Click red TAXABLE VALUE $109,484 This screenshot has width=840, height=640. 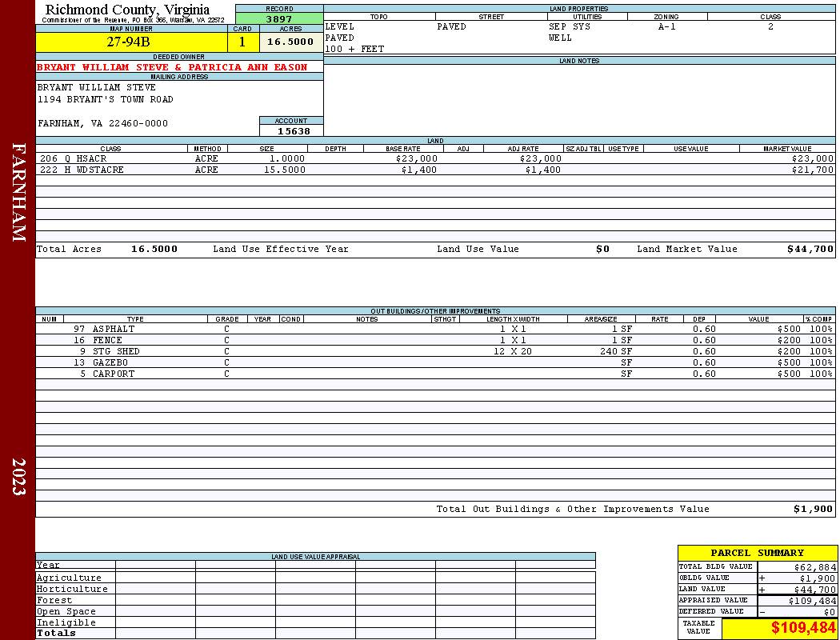[803, 628]
